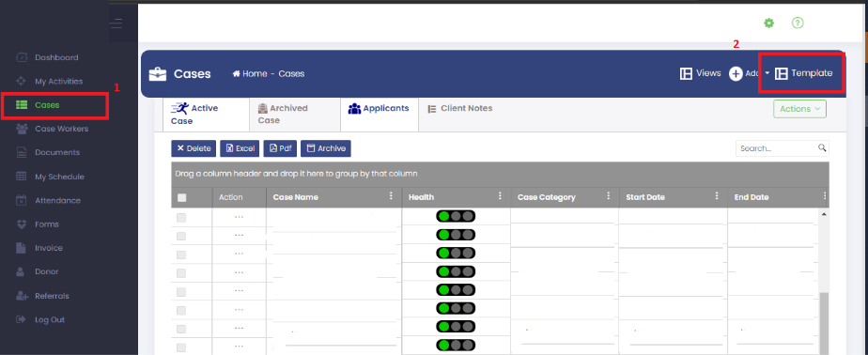Open settings with the green gear icon
Viewport: 868px width, 355px height.
coord(769,23)
